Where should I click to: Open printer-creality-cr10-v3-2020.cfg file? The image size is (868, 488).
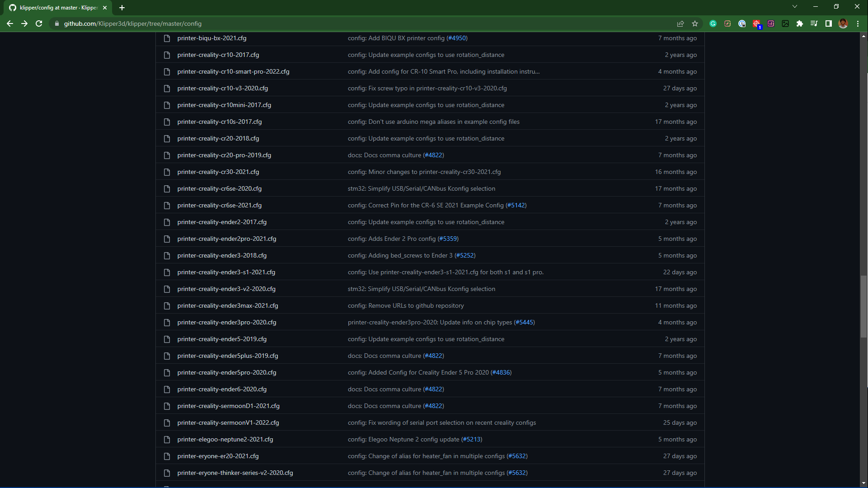tap(222, 88)
